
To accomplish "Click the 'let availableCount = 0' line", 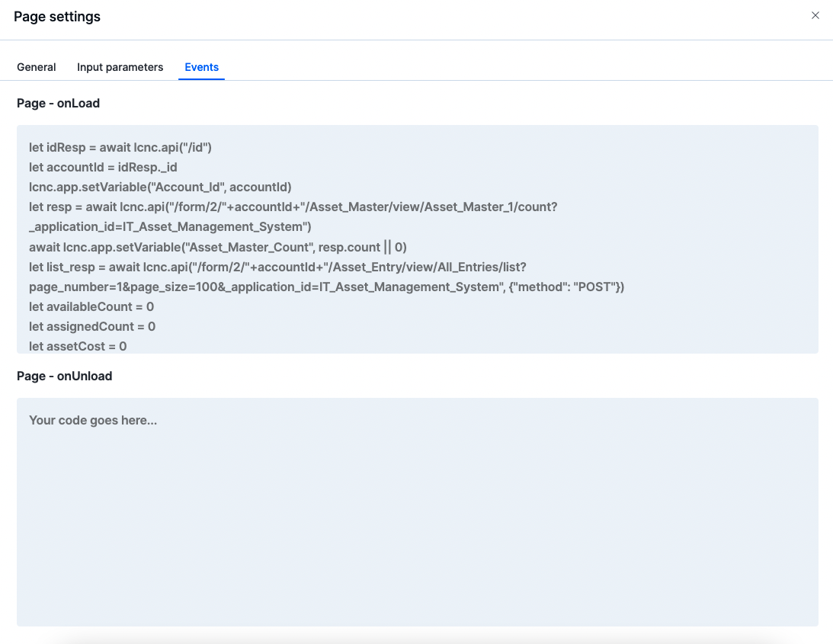I will (x=91, y=306).
